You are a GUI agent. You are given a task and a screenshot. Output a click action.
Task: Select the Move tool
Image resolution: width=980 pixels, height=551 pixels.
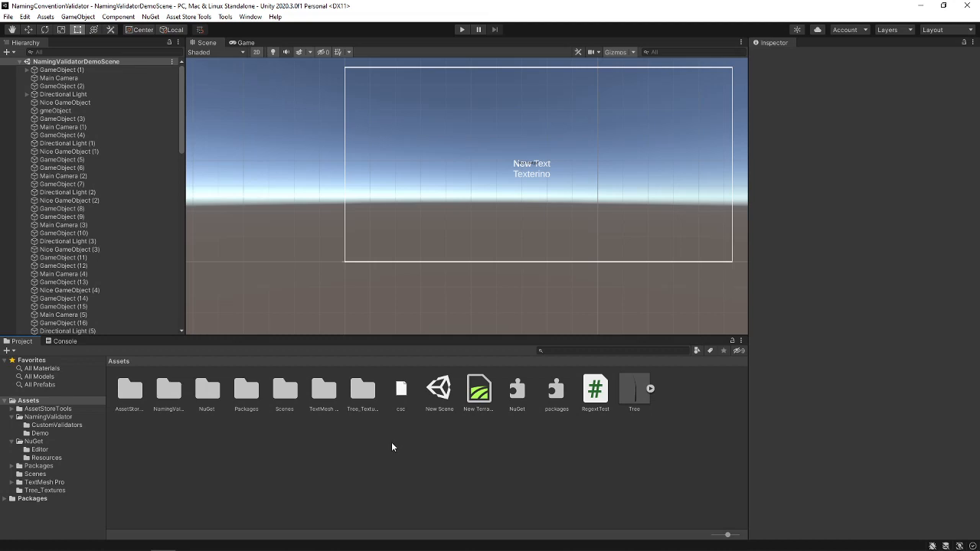point(28,30)
